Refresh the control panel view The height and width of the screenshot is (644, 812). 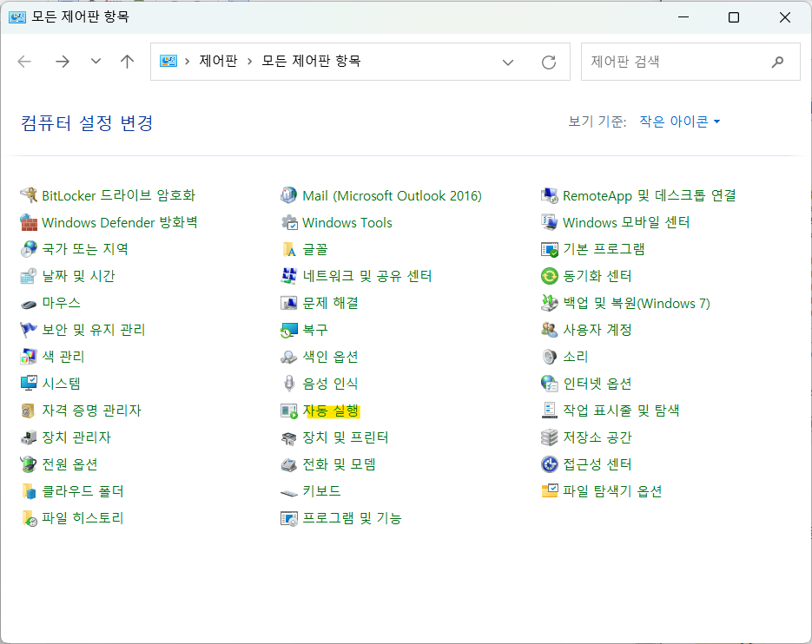[549, 62]
